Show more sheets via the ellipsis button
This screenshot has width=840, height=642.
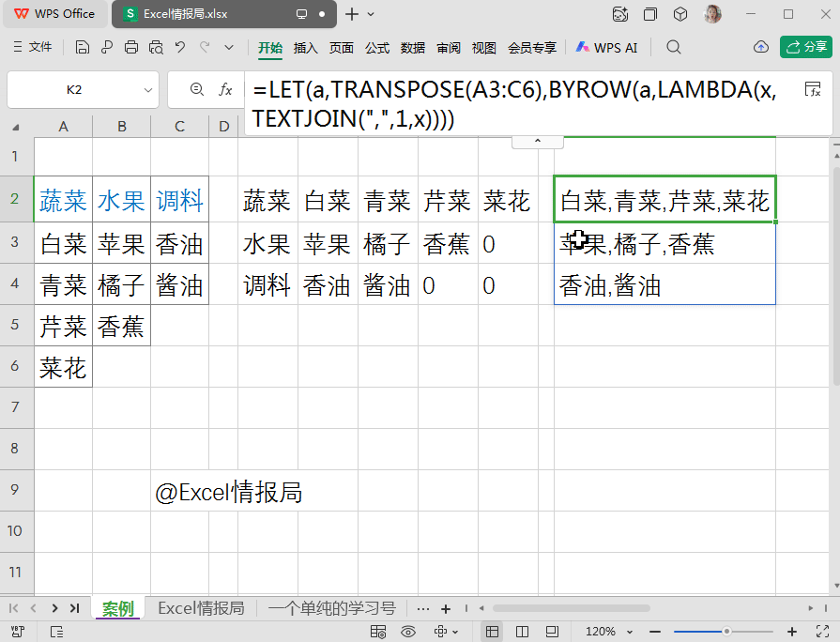click(x=422, y=609)
